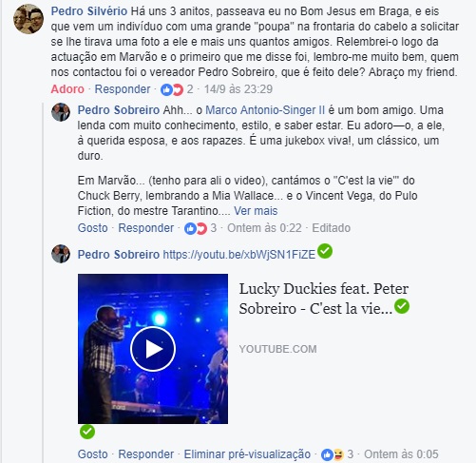Image resolution: width=476 pixels, height=463 pixels.
Task: Open Pedro Sobreiro's avatar on first reply
Action: pos(61,112)
